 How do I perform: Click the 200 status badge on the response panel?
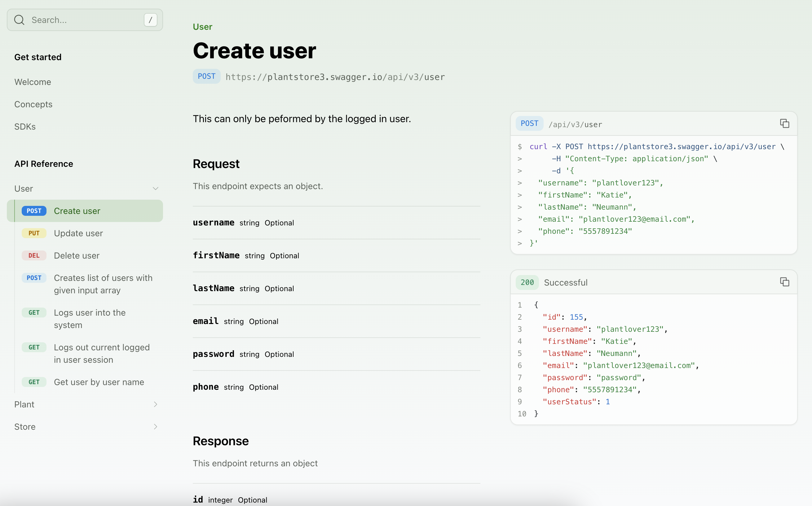coord(527,282)
